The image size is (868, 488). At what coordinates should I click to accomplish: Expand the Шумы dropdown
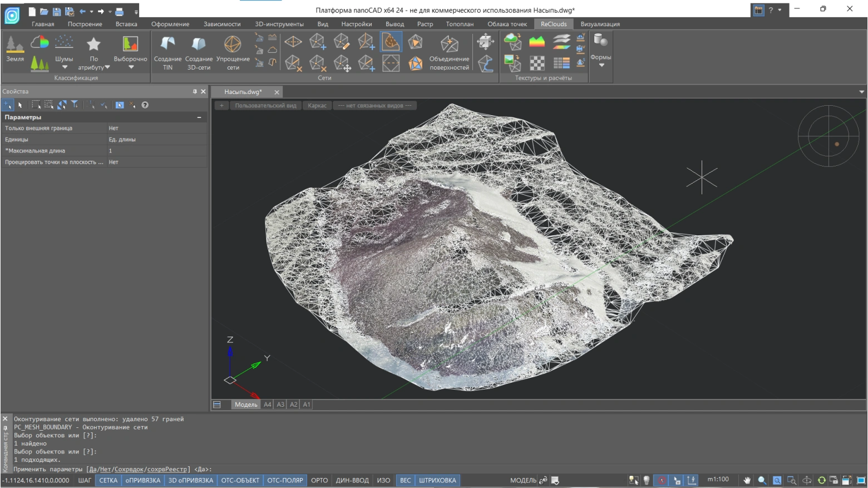[64, 67]
